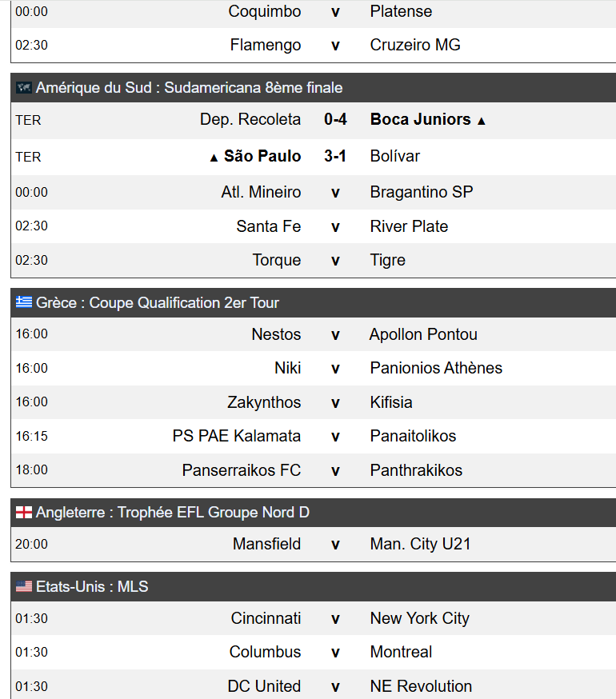Open Grèce Coupe Qualification 2er Tour header
The image size is (616, 699).
click(x=314, y=302)
